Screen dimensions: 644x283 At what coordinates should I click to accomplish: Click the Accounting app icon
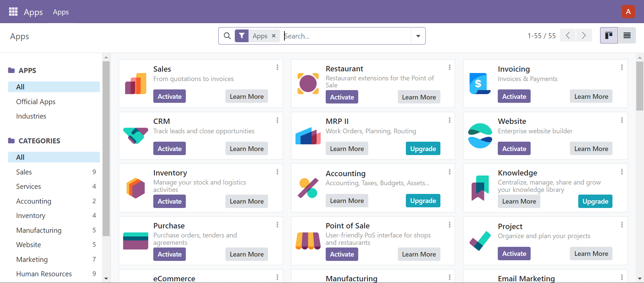(308, 188)
